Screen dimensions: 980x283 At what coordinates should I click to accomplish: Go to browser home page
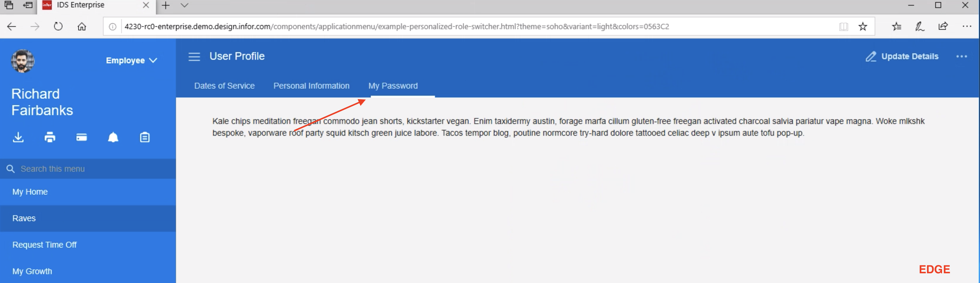tap(82, 26)
